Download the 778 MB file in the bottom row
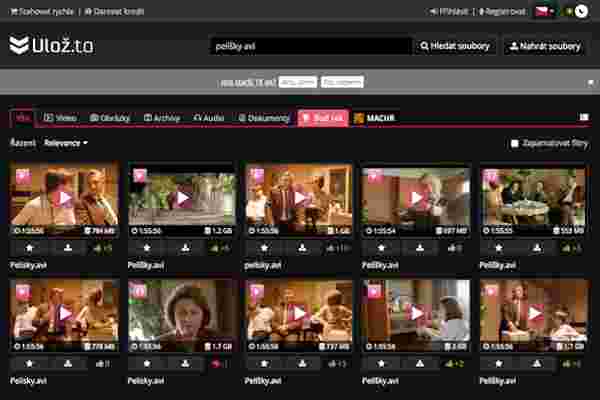The height and width of the screenshot is (400, 600). tap(68, 364)
